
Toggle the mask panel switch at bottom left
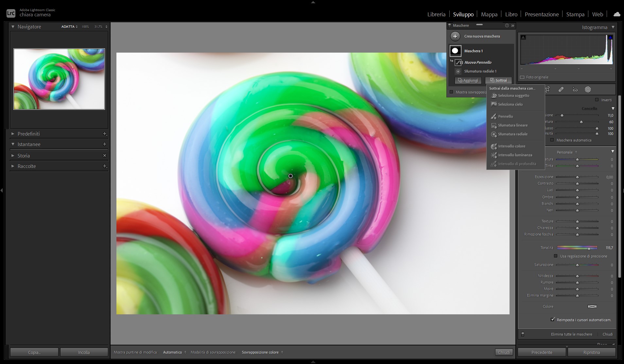pos(523,334)
